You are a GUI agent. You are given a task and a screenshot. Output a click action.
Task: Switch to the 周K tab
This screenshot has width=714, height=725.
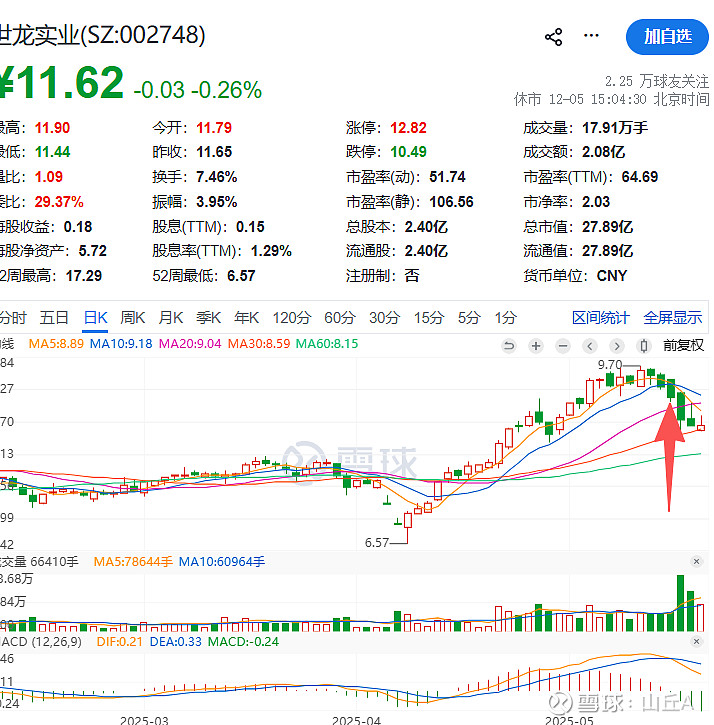[x=133, y=318]
